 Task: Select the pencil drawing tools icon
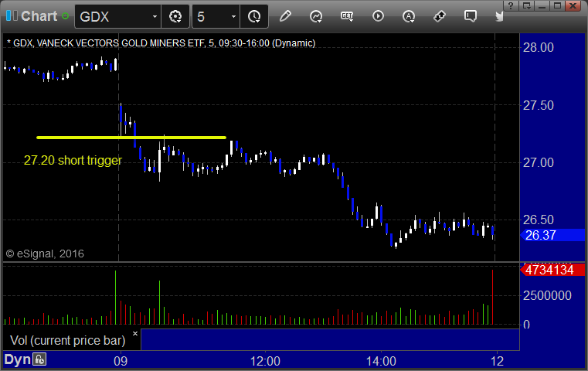[x=285, y=16]
